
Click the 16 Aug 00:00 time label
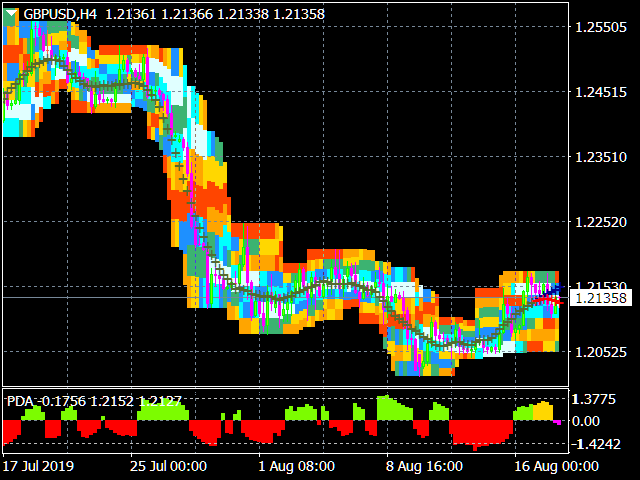click(x=556, y=466)
